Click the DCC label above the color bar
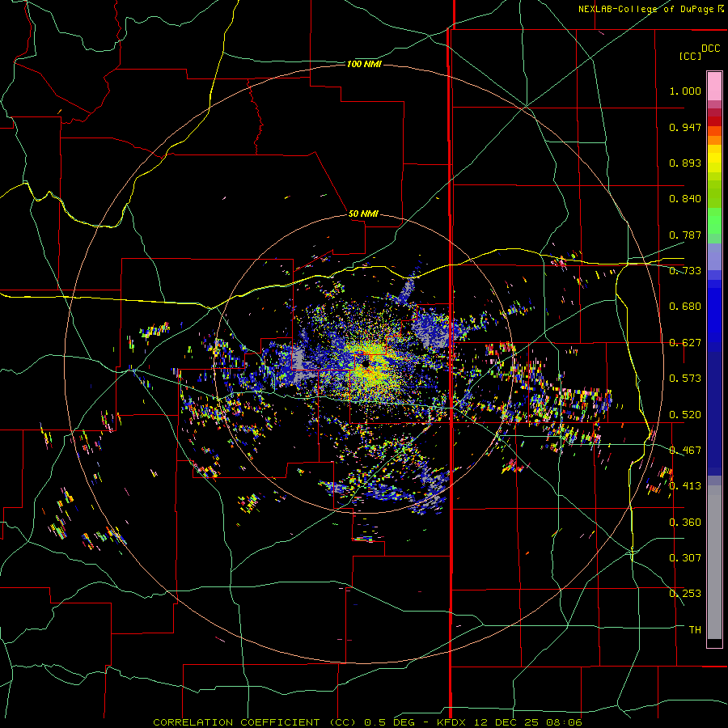Screen dimensions: 728x728 [x=710, y=49]
